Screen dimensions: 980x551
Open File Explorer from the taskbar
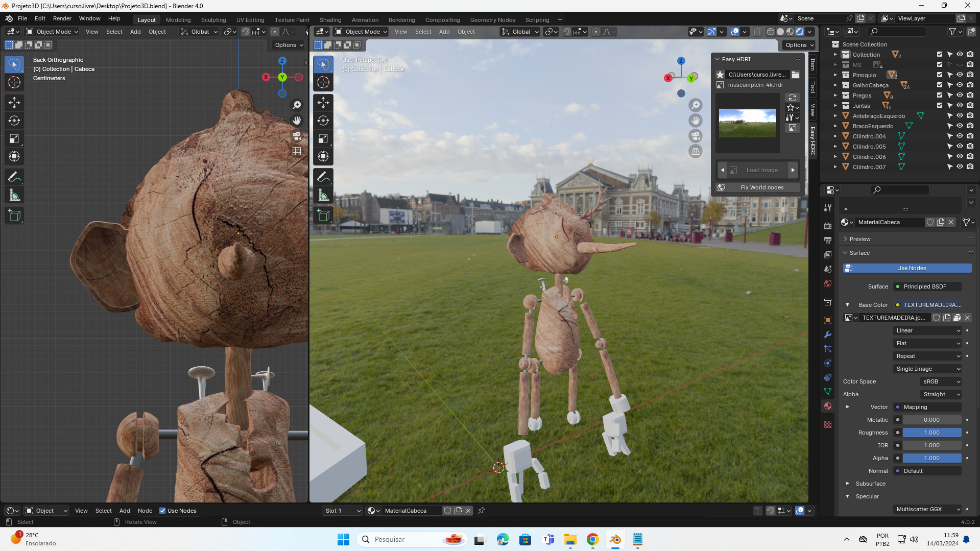(570, 539)
